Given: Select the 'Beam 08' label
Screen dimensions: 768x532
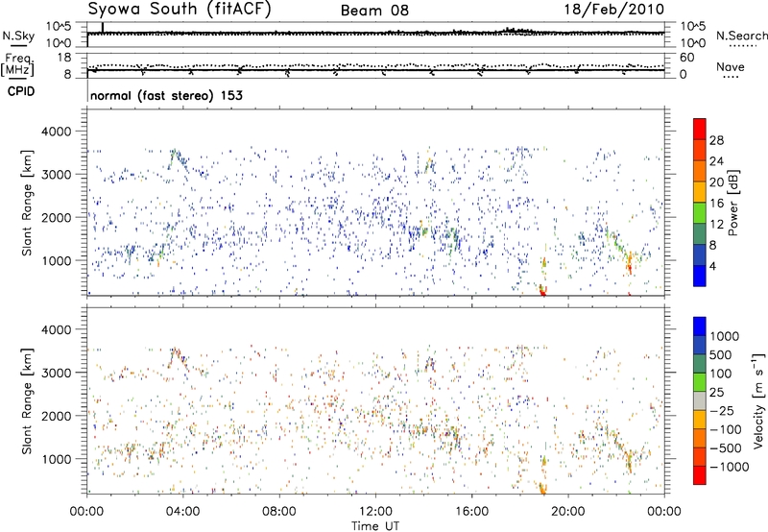Looking at the screenshot, I should (x=374, y=11).
